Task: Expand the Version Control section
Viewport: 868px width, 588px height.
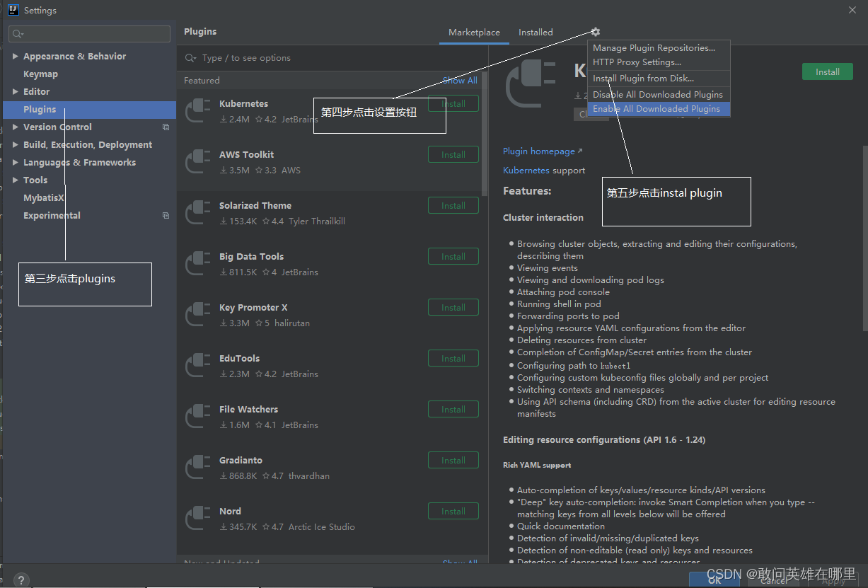Action: [x=16, y=127]
